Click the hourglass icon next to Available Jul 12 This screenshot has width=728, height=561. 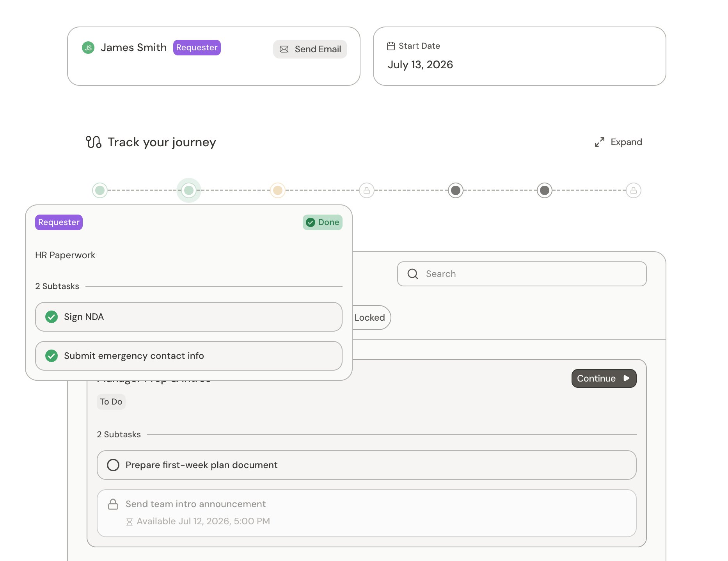pos(130,522)
